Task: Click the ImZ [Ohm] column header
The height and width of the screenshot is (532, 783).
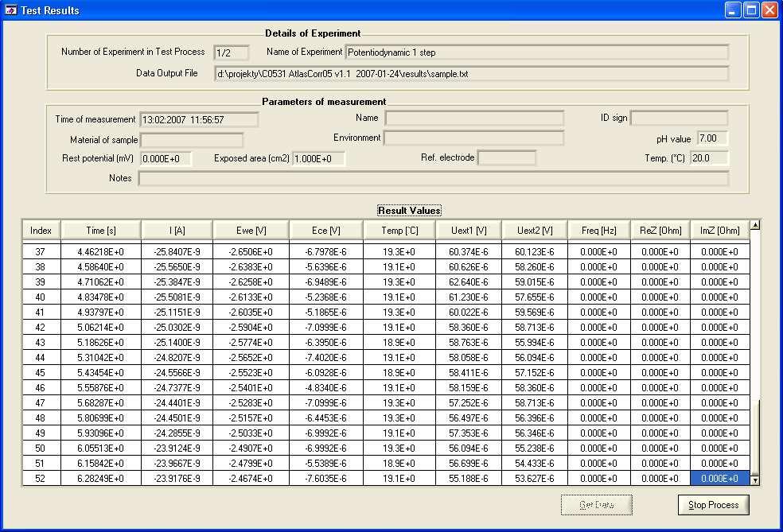Action: (719, 230)
